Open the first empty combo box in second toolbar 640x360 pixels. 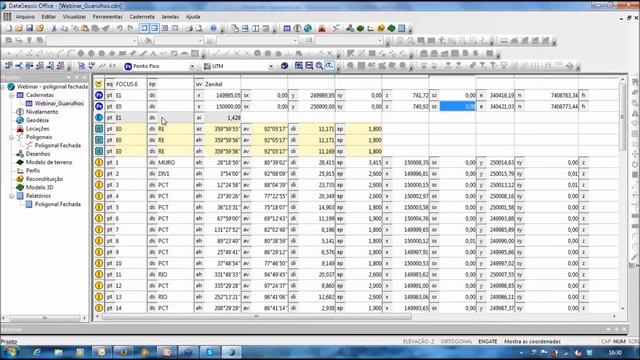pos(134,41)
